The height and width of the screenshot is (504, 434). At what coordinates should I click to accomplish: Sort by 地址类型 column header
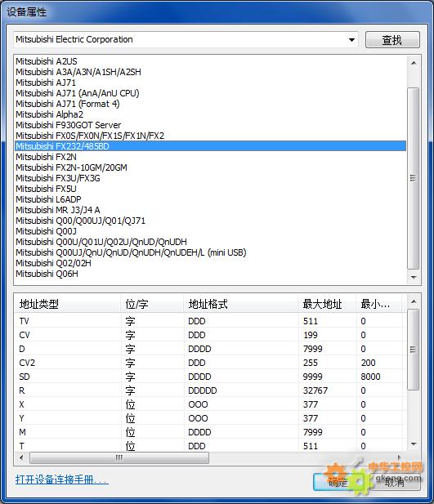pyautogui.click(x=68, y=304)
